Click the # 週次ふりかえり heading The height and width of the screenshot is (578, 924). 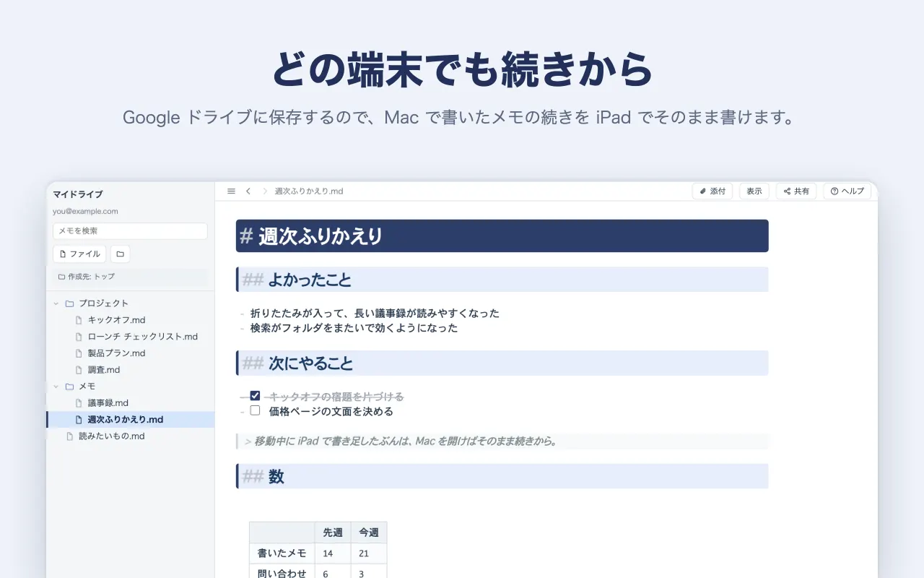(502, 236)
